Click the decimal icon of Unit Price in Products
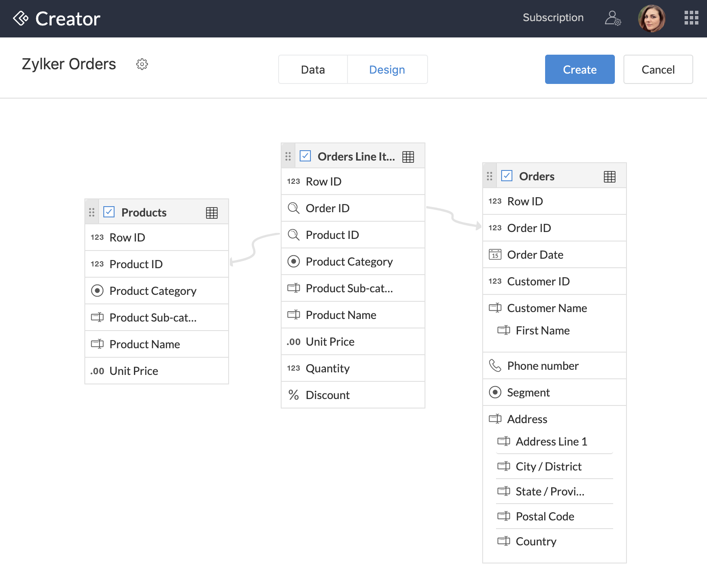Screen dimensions: 707x588 pyautogui.click(x=97, y=371)
